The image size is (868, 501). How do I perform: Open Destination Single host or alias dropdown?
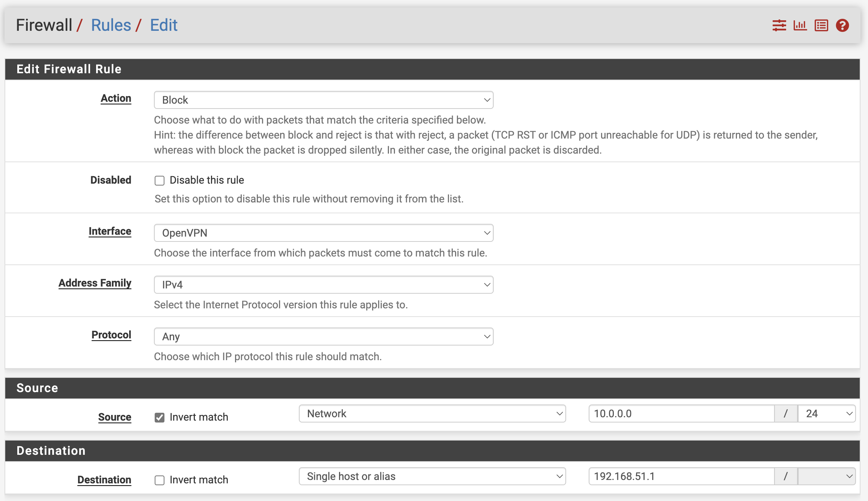[x=432, y=476]
